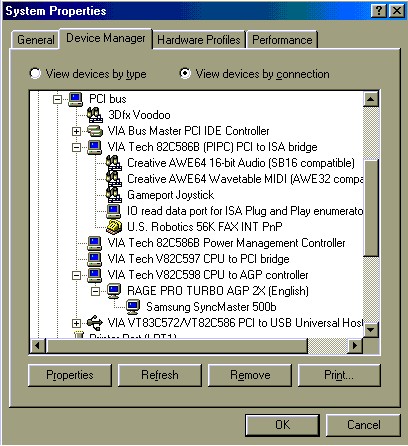Viewport: 408px width, 446px height.
Task: Click the USB Universal Host controller icon
Action: point(95,323)
